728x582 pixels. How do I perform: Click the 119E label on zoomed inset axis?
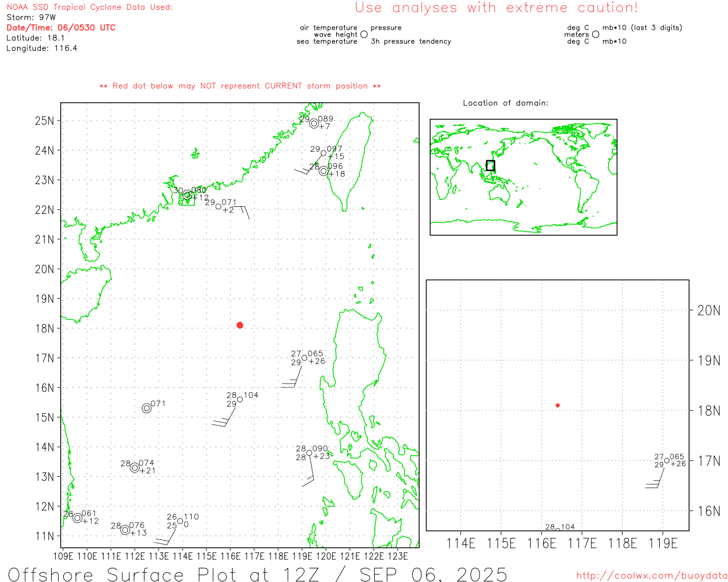[x=663, y=543]
